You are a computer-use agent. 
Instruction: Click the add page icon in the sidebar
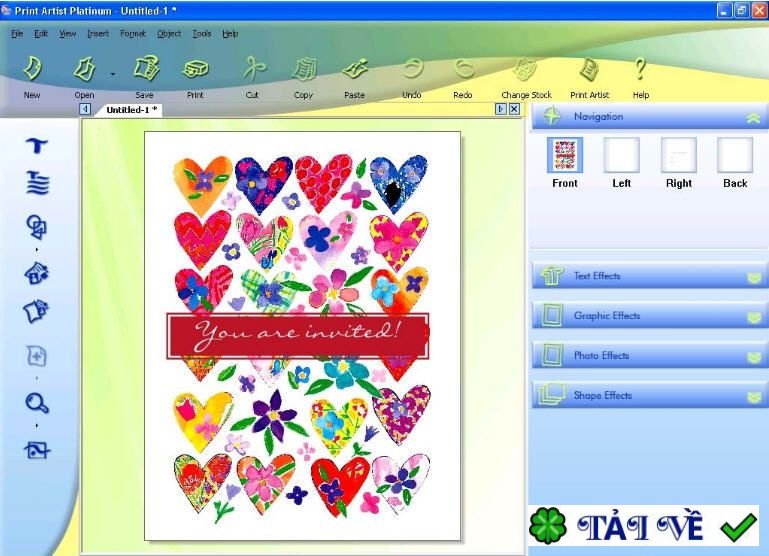pos(36,356)
